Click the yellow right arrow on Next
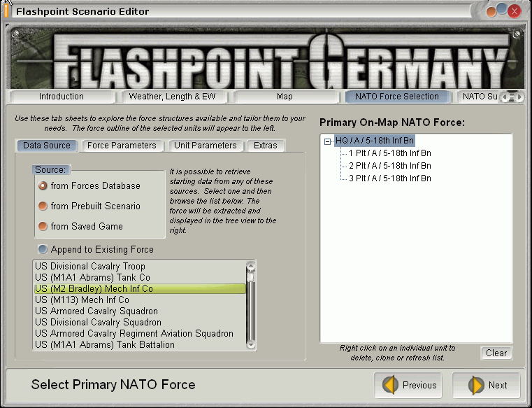This screenshot has width=532, height=408. 476,385
